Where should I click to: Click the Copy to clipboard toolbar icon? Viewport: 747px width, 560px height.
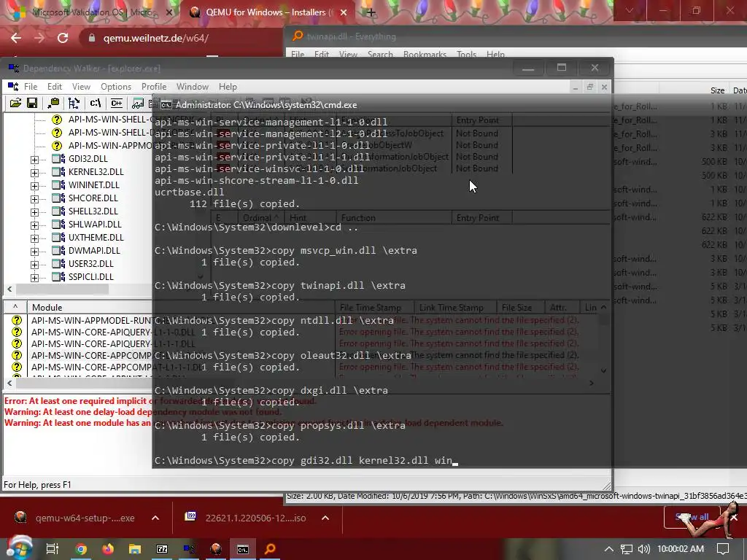tap(53, 103)
